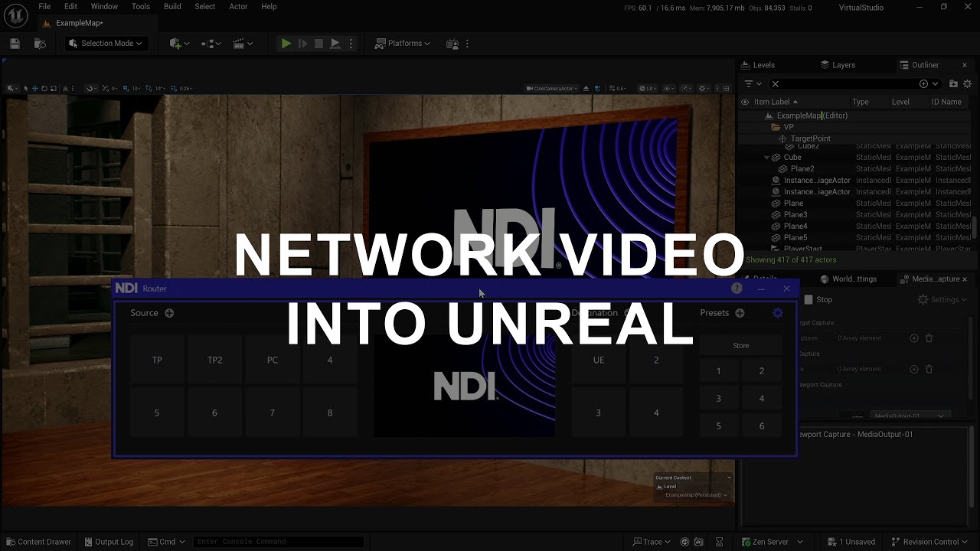Open the Tools menu
Screen dimensions: 980x551
pyautogui.click(x=141, y=6)
